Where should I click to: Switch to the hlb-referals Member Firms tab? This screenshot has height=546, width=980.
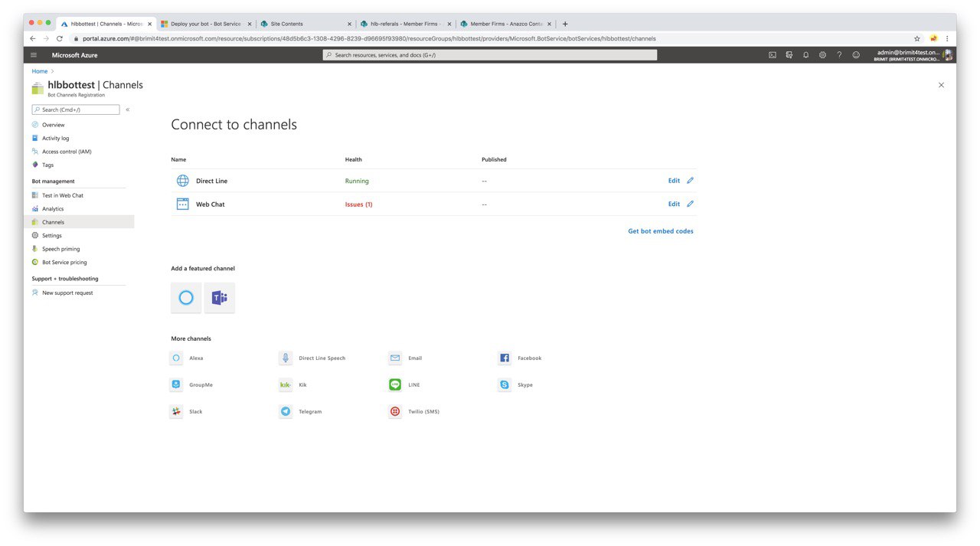click(405, 24)
